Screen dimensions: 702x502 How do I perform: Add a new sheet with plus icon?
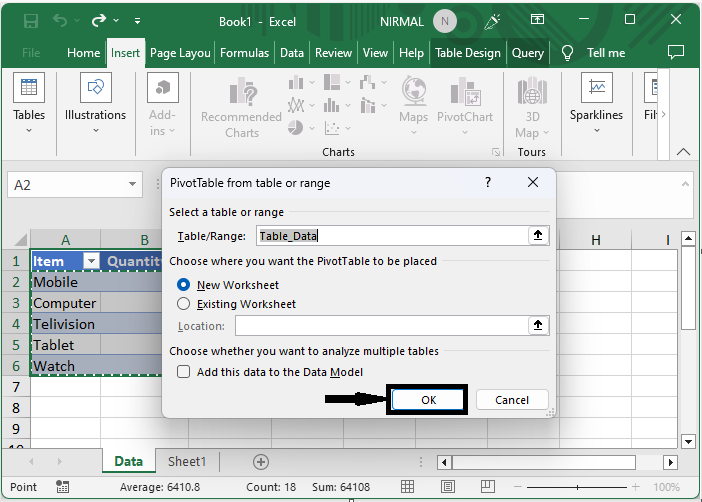[x=261, y=461]
